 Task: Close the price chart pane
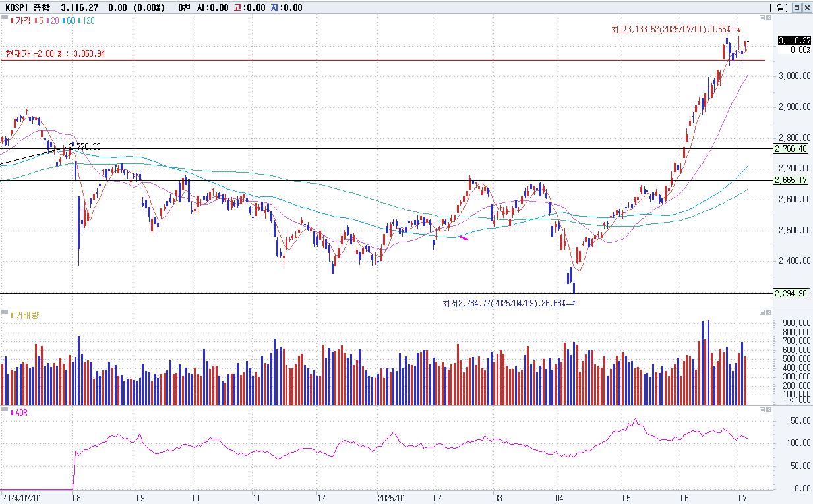tap(769, 18)
